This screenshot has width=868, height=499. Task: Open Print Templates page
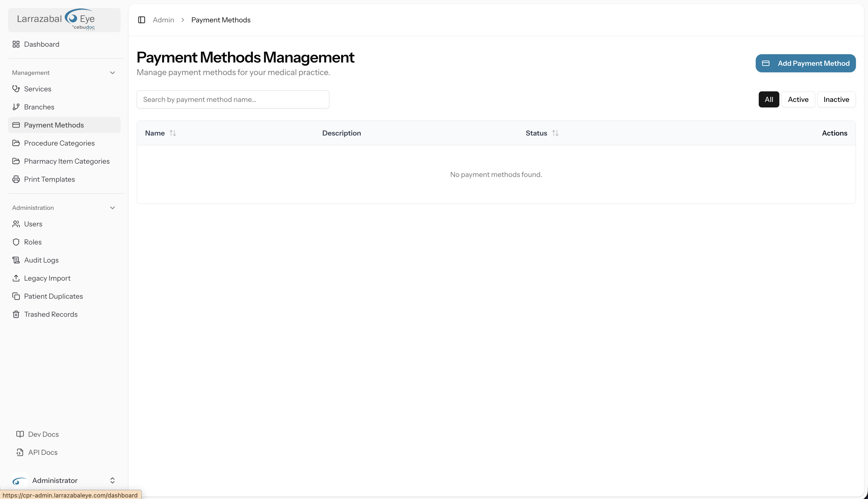(65, 179)
